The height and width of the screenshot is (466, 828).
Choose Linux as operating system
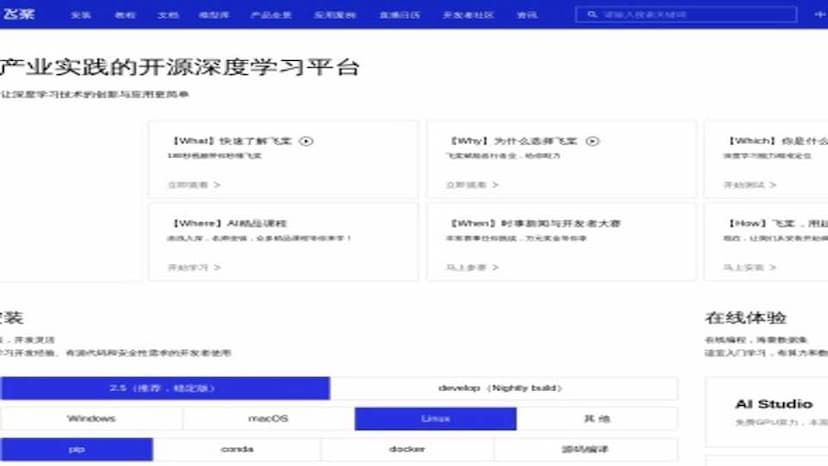pos(436,418)
